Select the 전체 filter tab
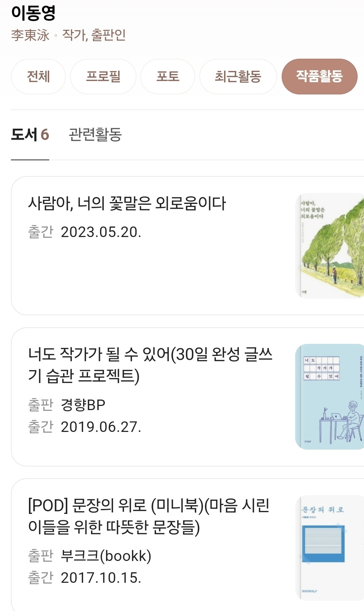The width and height of the screenshot is (364, 611). pos(38,76)
